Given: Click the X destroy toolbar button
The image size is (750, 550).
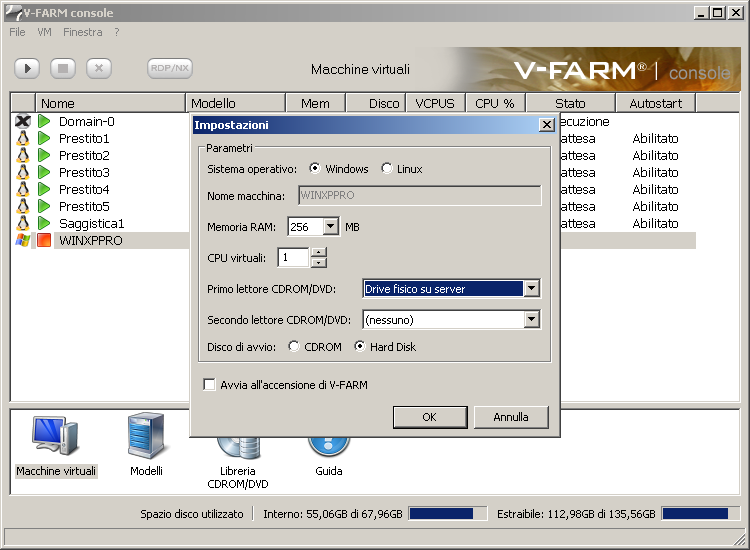Looking at the screenshot, I should tap(99, 68).
